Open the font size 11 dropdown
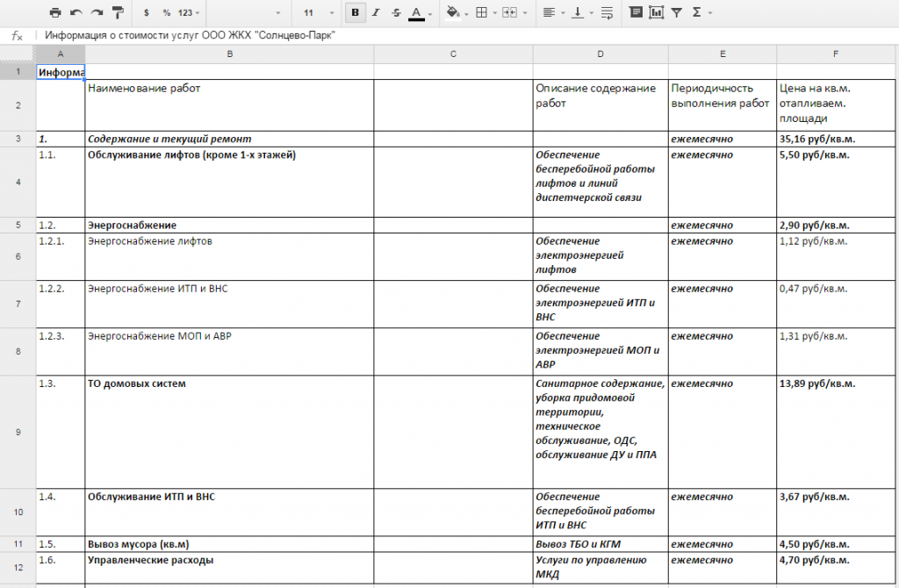The height and width of the screenshot is (588, 899). coord(318,12)
